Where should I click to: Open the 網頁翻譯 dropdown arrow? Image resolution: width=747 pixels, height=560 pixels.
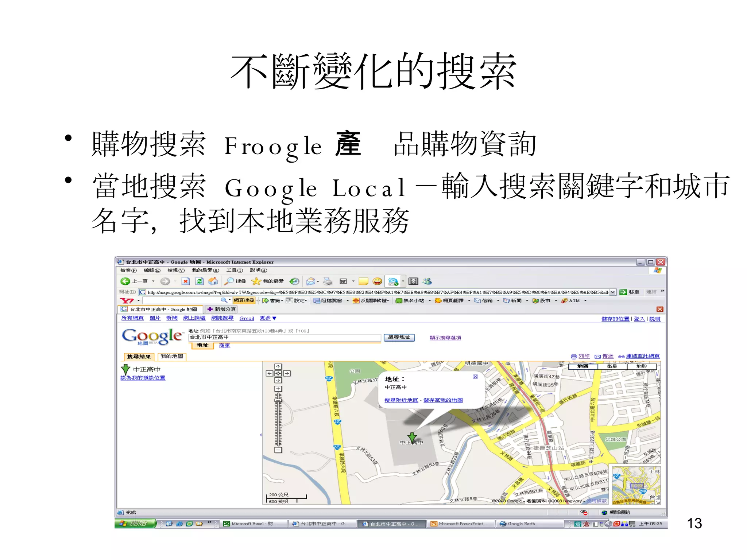pyautogui.click(x=469, y=301)
